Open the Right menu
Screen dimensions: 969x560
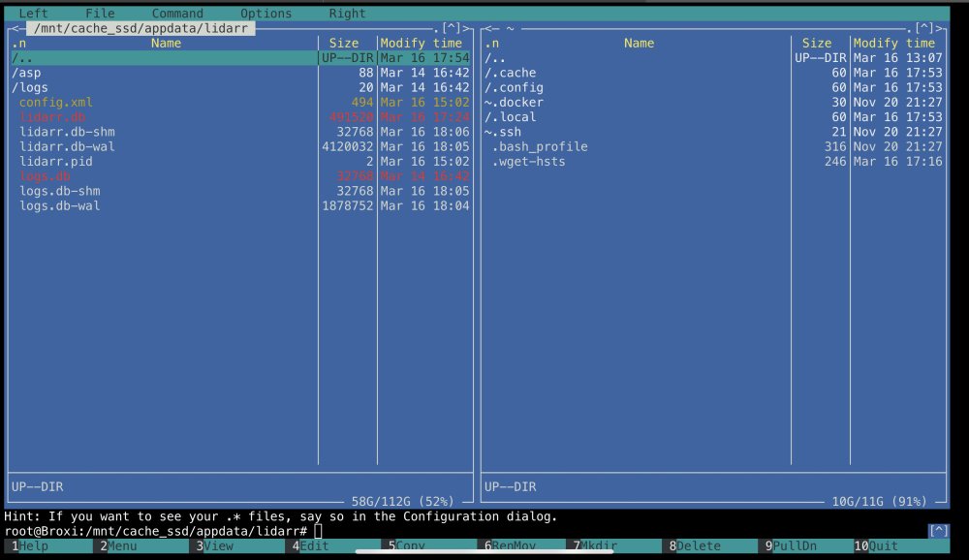(347, 14)
